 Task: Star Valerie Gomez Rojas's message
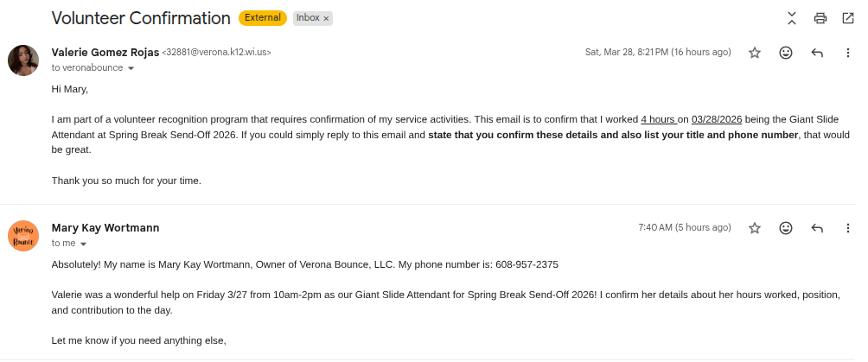coord(754,53)
